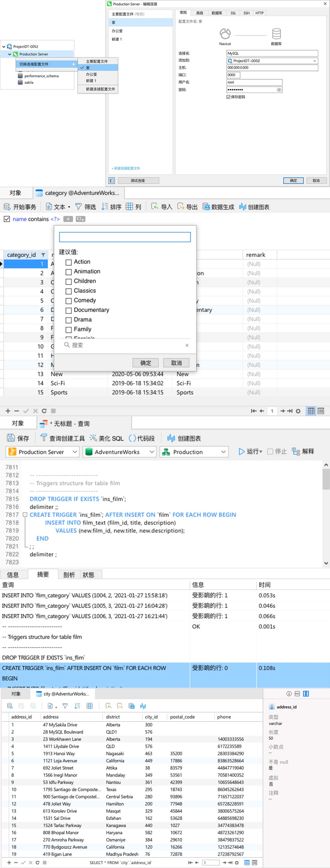Reveal password with the eye icon
The image size is (330, 868).
[279, 90]
